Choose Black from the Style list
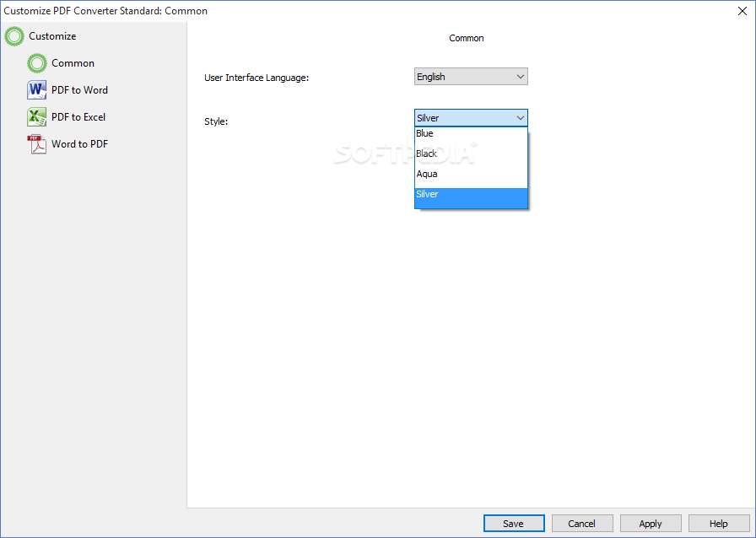Image resolution: width=756 pixels, height=538 pixels. (x=471, y=157)
